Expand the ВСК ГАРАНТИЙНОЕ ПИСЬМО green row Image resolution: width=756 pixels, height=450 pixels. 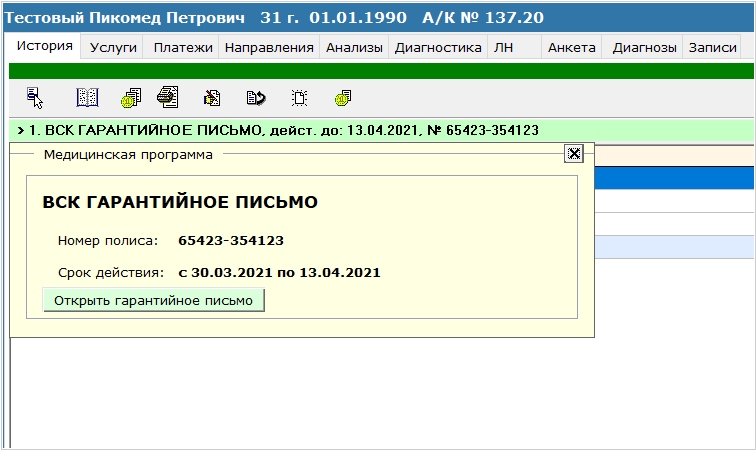tap(381, 130)
